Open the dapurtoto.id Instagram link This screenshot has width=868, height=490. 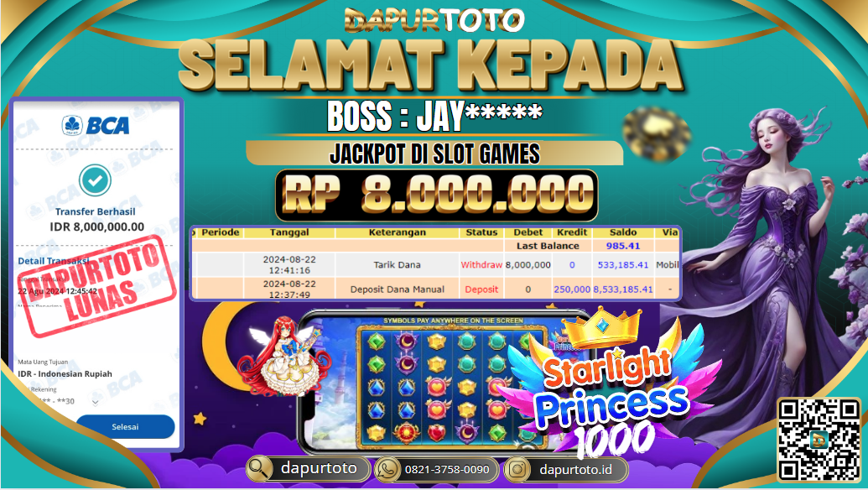pos(575,470)
